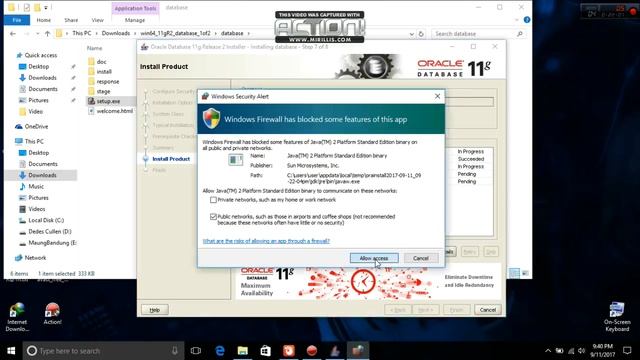Open the volume control tray icon
Viewport: 640px width, 360px height.
tap(582, 351)
